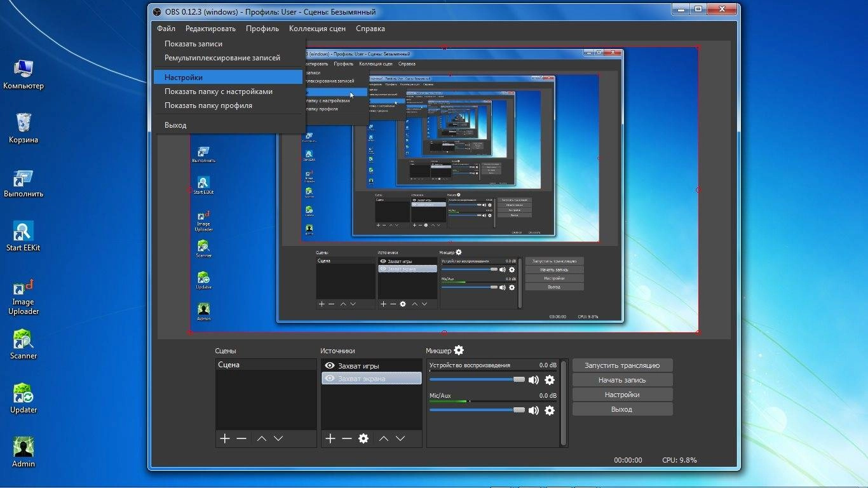Open Admin desktop shortcut
This screenshot has width=868, height=488.
tap(24, 452)
